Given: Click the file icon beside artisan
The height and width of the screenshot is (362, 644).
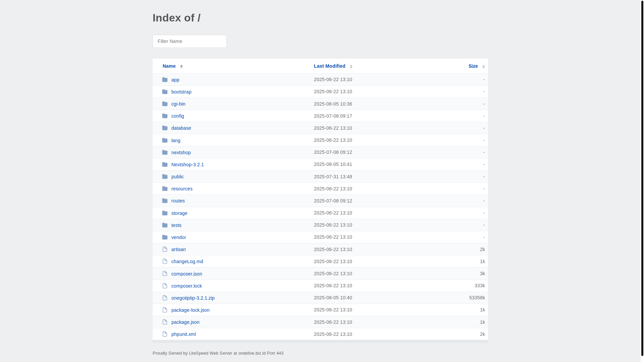Looking at the screenshot, I should point(165,249).
